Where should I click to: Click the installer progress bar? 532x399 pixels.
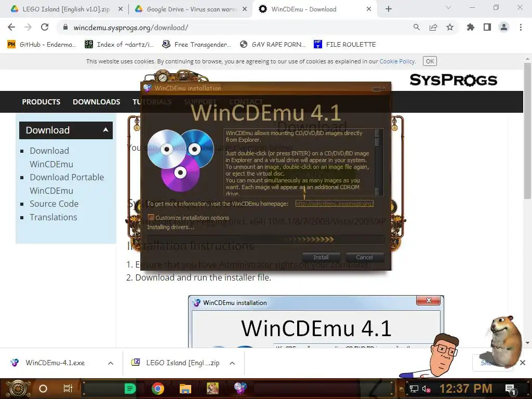point(265,240)
